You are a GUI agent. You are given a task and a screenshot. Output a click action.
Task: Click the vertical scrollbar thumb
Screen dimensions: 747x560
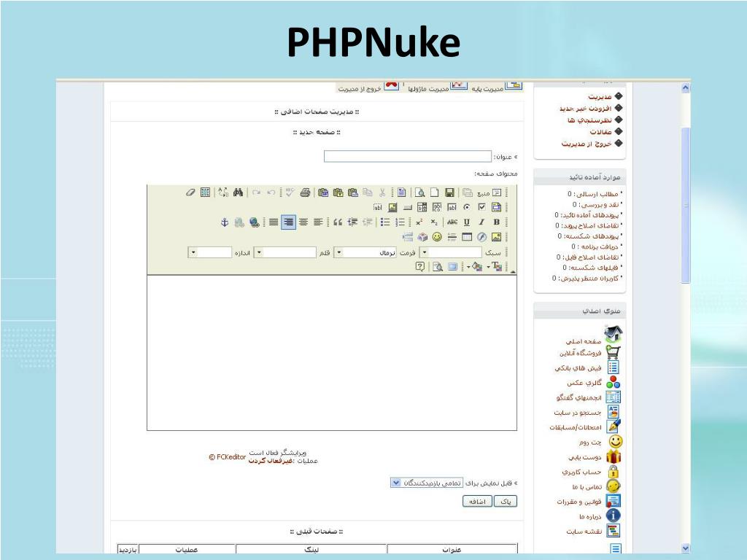point(686,205)
